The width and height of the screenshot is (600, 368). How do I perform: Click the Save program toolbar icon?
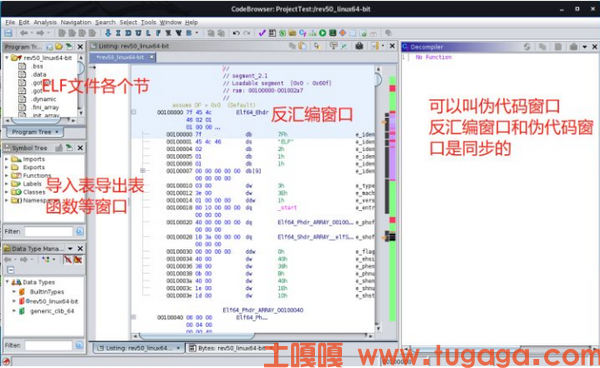pos(8,33)
